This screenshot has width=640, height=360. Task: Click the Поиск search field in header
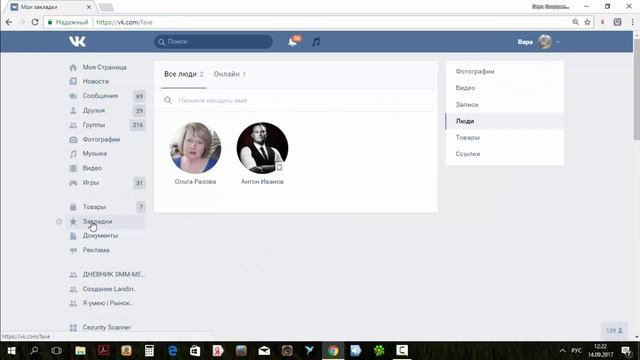(213, 42)
